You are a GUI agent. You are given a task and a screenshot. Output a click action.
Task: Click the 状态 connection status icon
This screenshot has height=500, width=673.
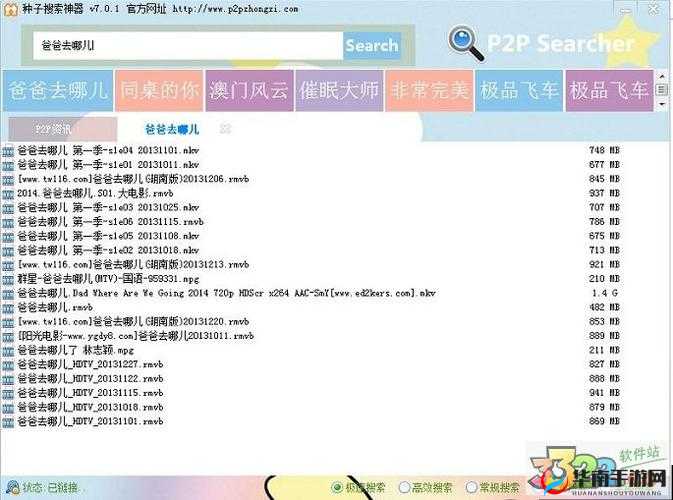(x=12, y=487)
